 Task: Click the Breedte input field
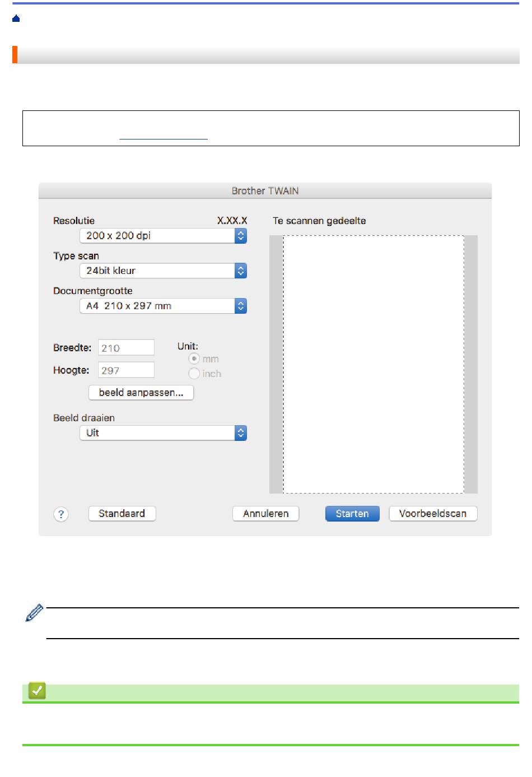pyautogui.click(x=126, y=348)
